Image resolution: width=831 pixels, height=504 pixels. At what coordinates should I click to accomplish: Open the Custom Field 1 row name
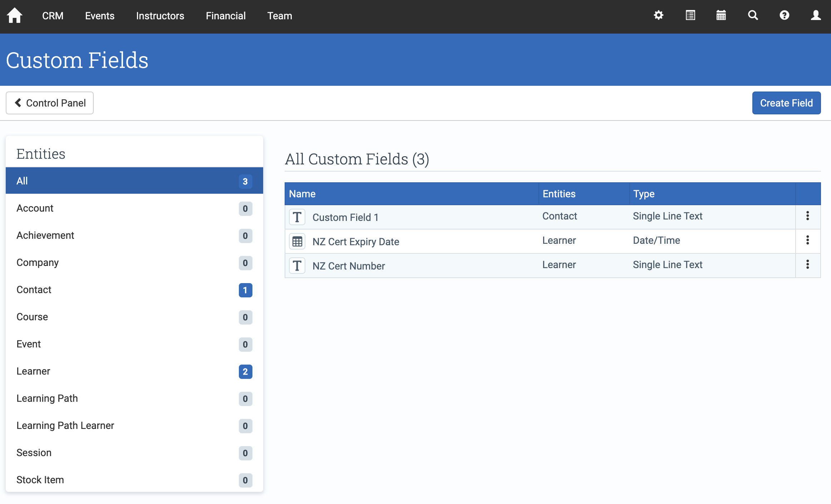[345, 217]
